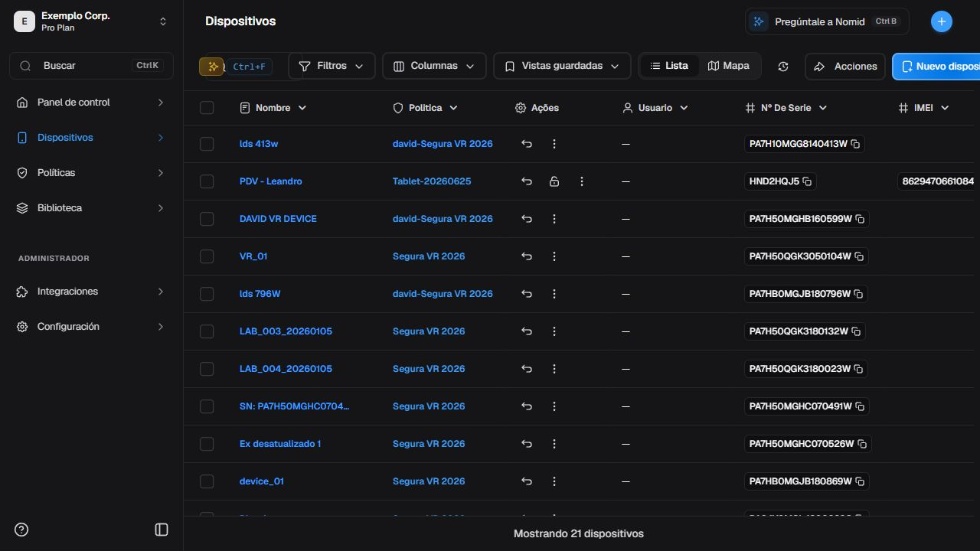Open the Filtros dropdown

(x=332, y=66)
